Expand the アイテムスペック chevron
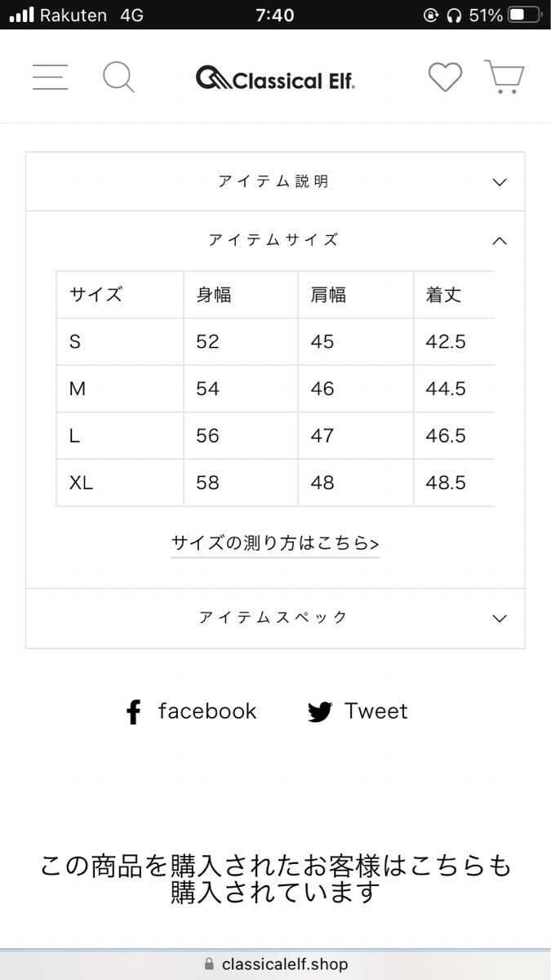The height and width of the screenshot is (980, 551). (500, 618)
